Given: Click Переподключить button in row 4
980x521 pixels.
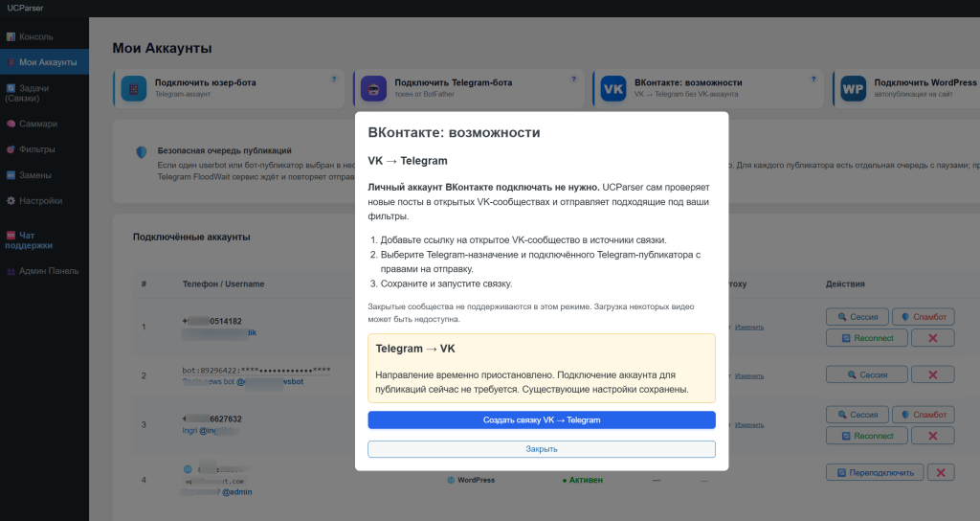Looking at the screenshot, I should [875, 473].
